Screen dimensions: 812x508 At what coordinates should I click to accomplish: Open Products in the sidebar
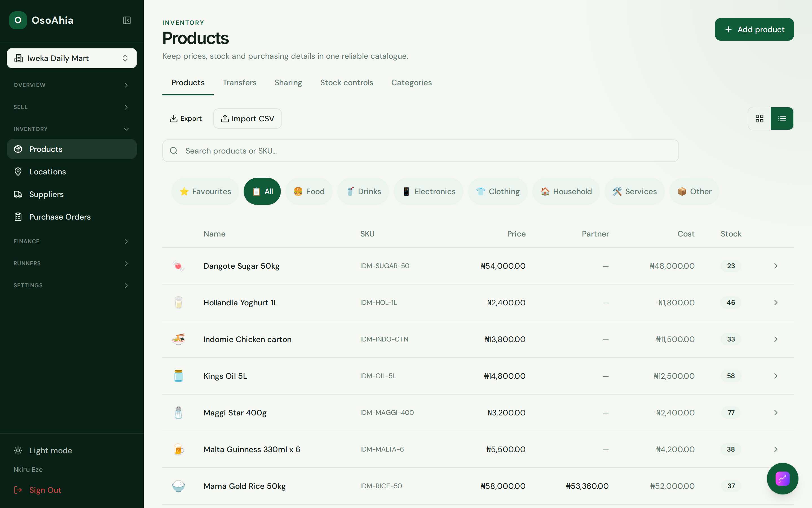[x=72, y=149]
